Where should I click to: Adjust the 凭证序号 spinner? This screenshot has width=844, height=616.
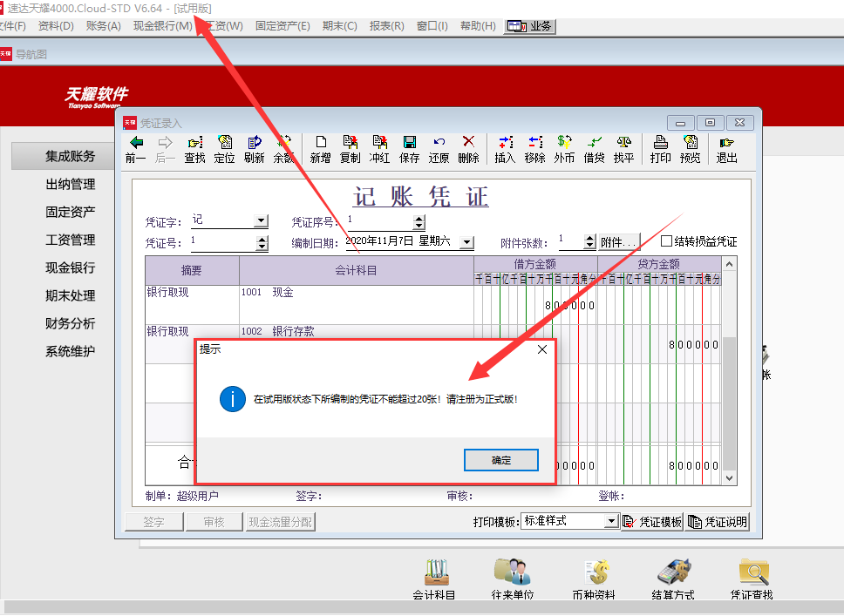(419, 221)
